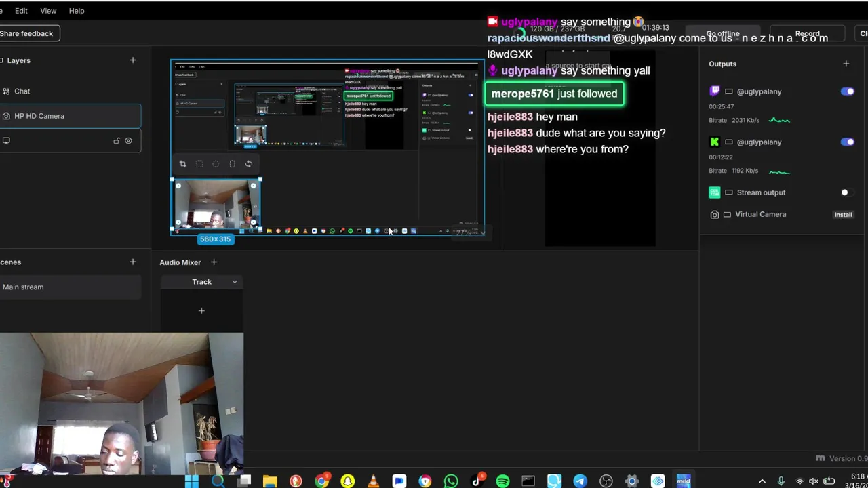Add a new output in Outputs panel

pos(846,64)
